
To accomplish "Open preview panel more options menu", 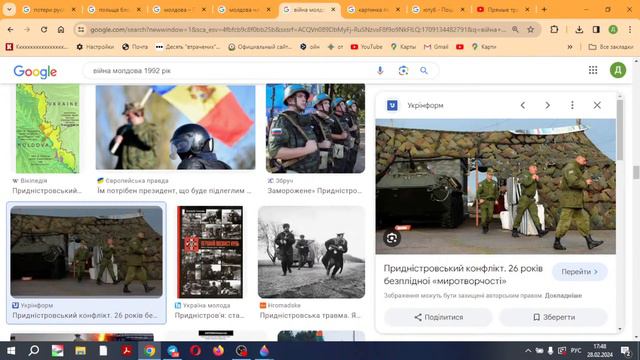I will click(x=572, y=105).
